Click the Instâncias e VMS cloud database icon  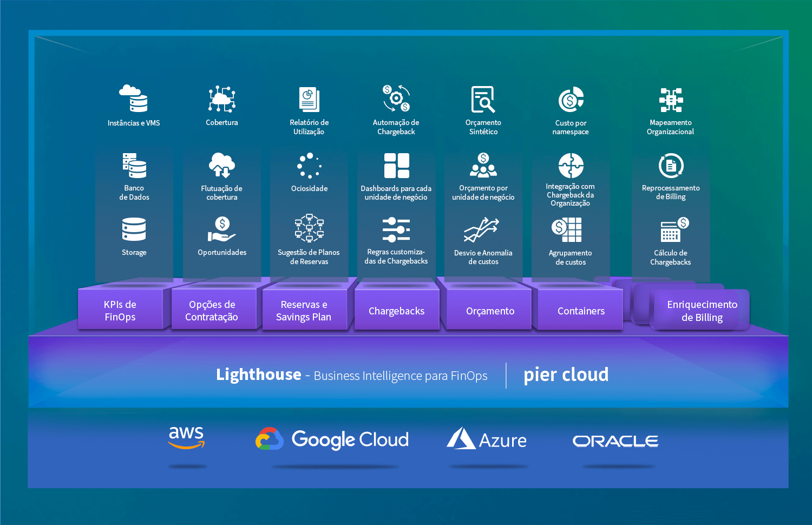134,99
